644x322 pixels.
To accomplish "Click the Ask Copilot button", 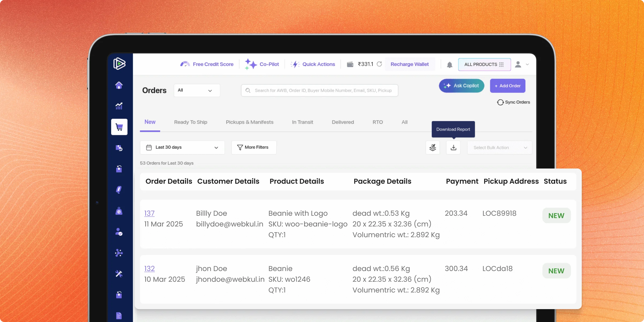I will pos(462,86).
